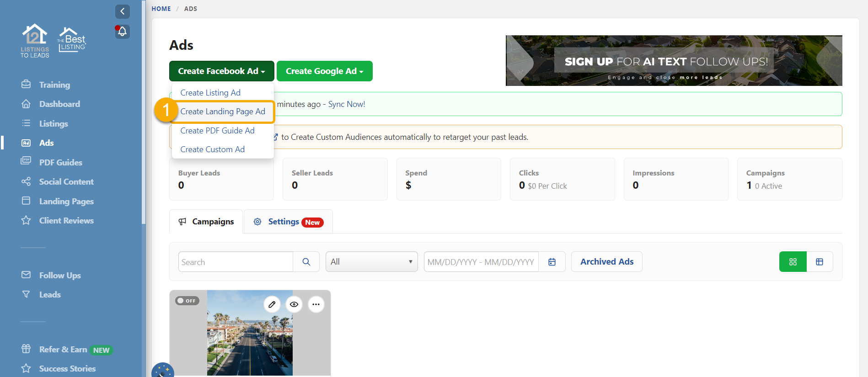The image size is (868, 377).
Task: Click the search magnifier icon
Action: pyautogui.click(x=306, y=262)
